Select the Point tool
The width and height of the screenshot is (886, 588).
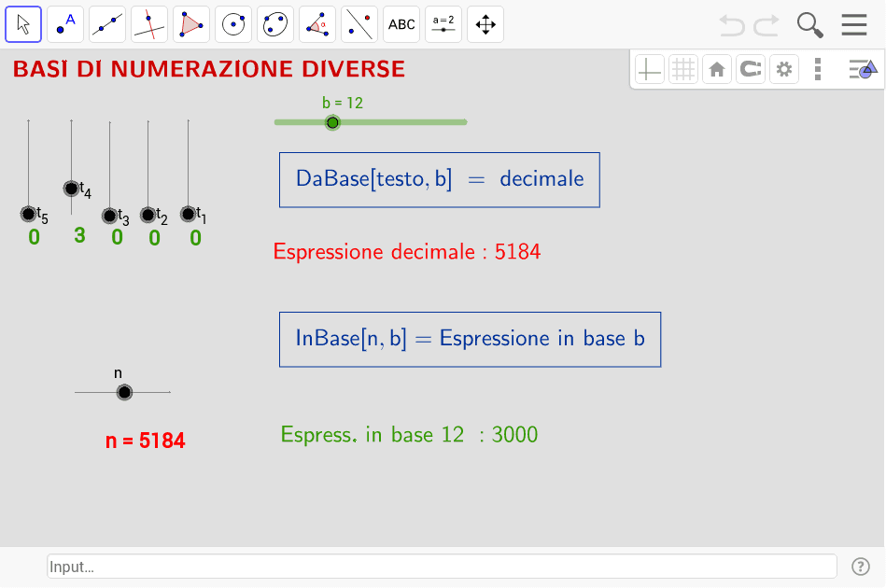tap(65, 24)
